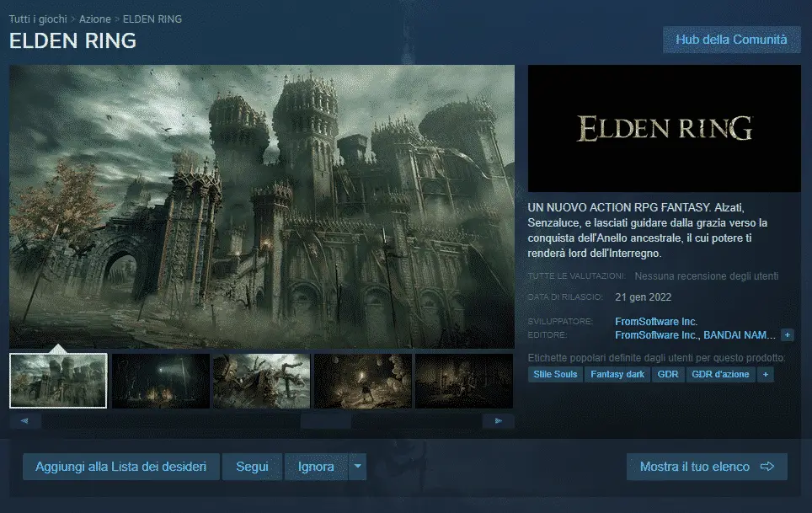Open Mostra il tuo elenco

(707, 467)
